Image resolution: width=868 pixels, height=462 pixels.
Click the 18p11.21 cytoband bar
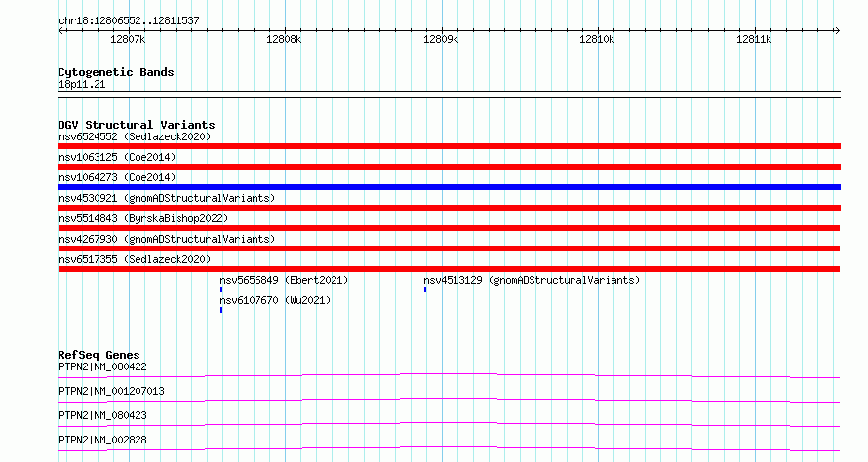point(449,95)
